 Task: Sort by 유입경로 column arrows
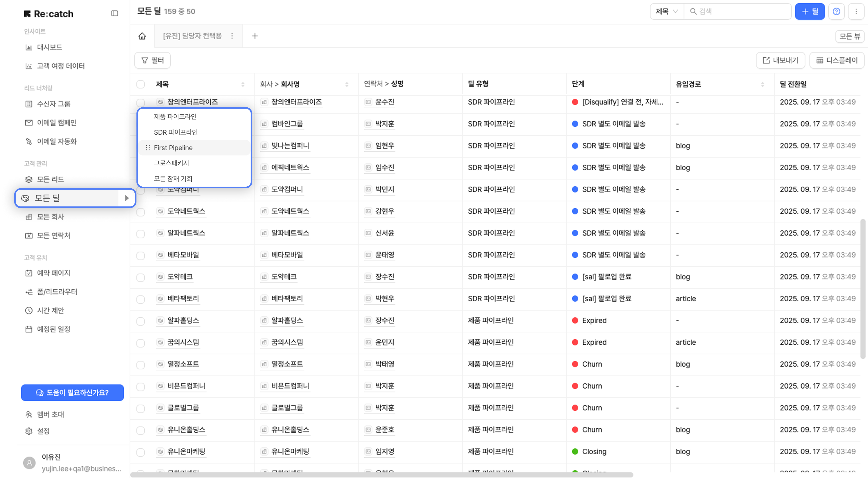(x=762, y=84)
